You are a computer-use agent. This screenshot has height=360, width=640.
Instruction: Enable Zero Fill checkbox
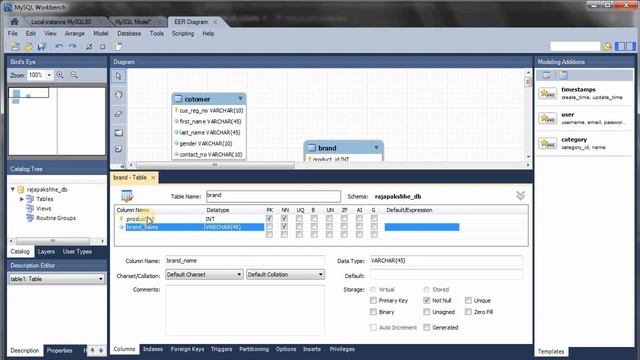click(468, 312)
